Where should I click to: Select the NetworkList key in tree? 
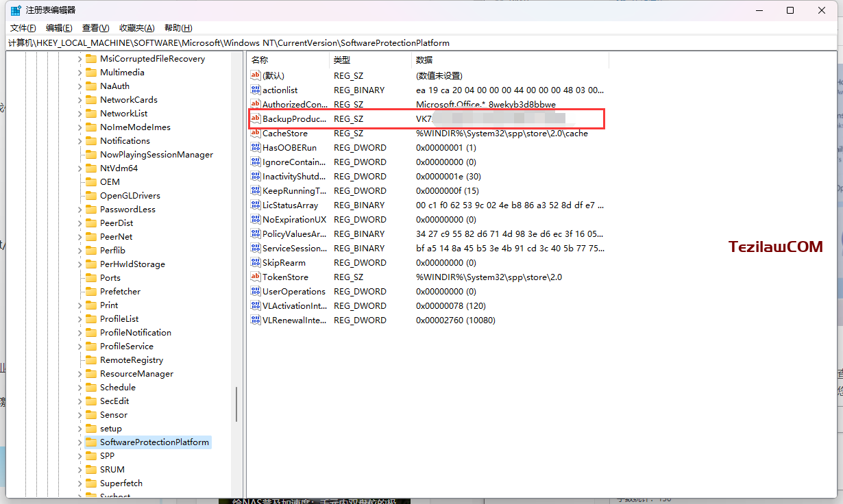pyautogui.click(x=123, y=113)
